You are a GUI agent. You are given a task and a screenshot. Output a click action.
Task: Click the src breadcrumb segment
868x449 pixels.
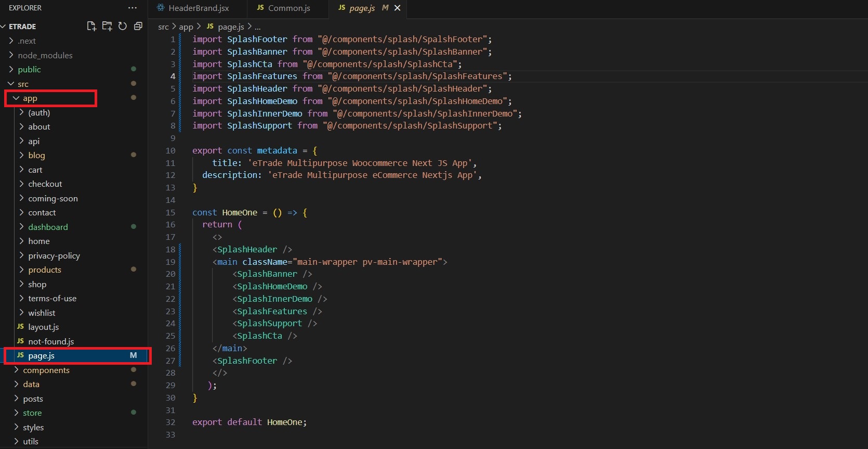(163, 27)
